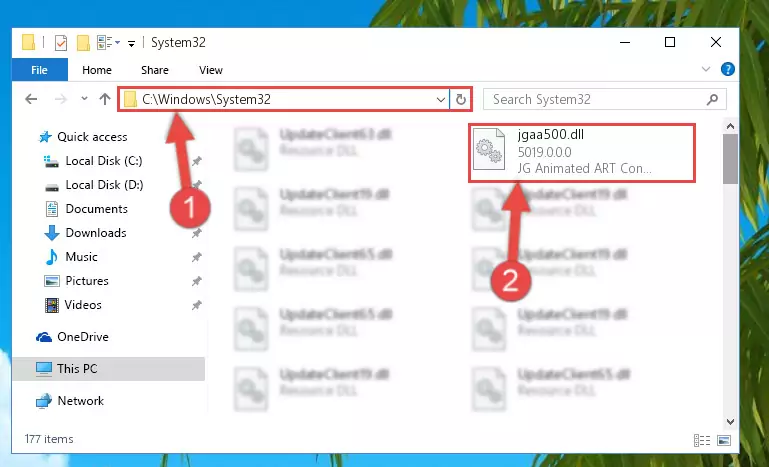Maximize the System32 window
The width and height of the screenshot is (769, 467).
(670, 43)
